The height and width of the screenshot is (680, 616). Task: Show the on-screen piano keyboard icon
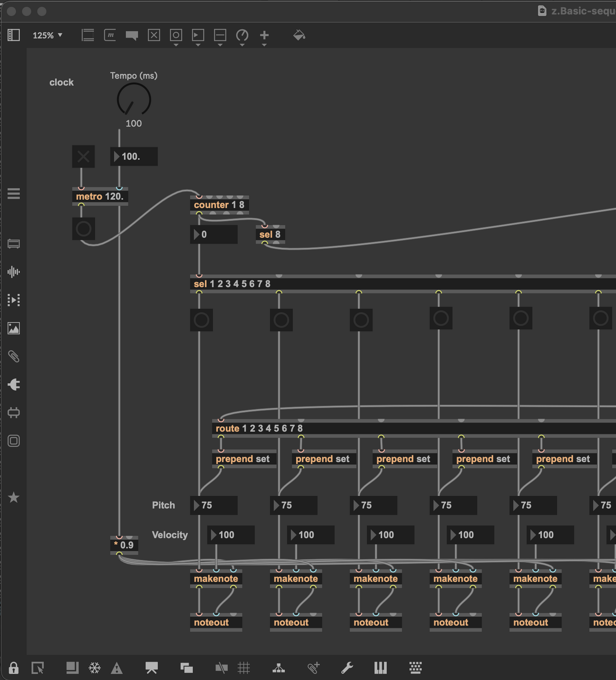click(380, 668)
